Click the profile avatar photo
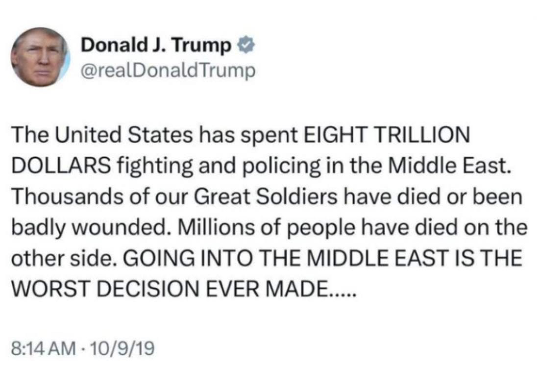 40,57
